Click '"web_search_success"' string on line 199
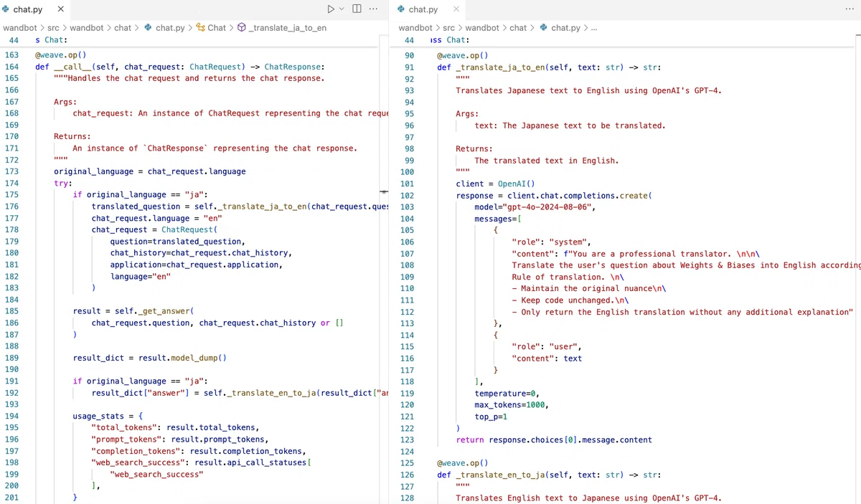 tap(157, 474)
